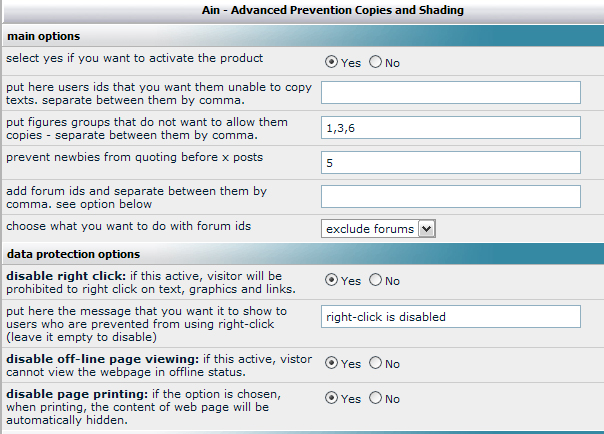Image resolution: width=604 pixels, height=434 pixels.
Task: Enable disable right click with Yes
Action: tap(332, 281)
